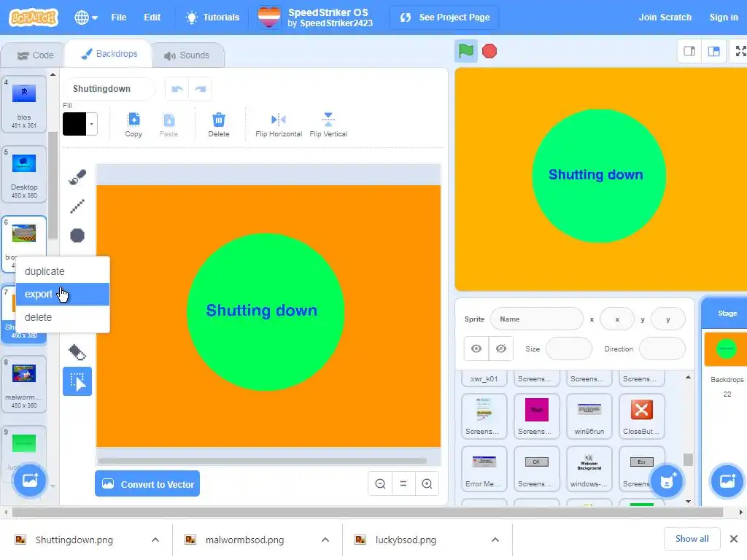Select the bios backdrop thumbnail
The width and height of the screenshot is (747, 560).
tap(24, 104)
